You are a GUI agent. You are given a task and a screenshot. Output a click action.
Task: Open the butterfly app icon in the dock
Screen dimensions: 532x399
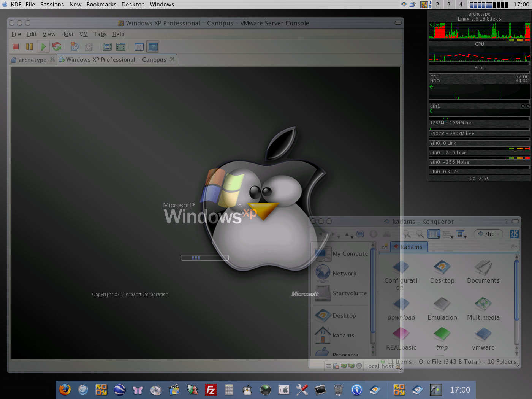click(x=138, y=389)
